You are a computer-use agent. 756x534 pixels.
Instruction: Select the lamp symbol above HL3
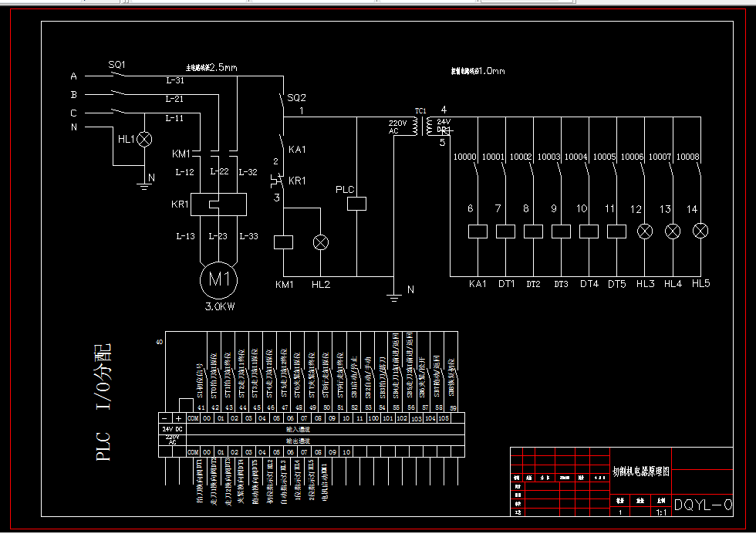point(645,232)
